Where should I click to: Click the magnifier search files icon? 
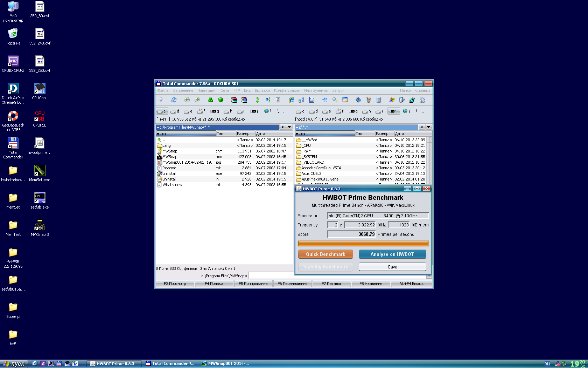click(x=335, y=100)
